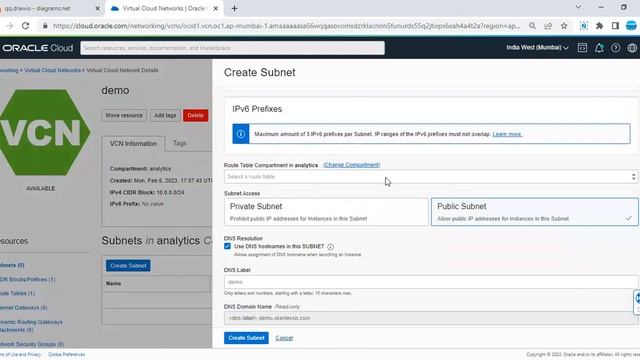Open the tab search chevron

pyautogui.click(x=578, y=7)
